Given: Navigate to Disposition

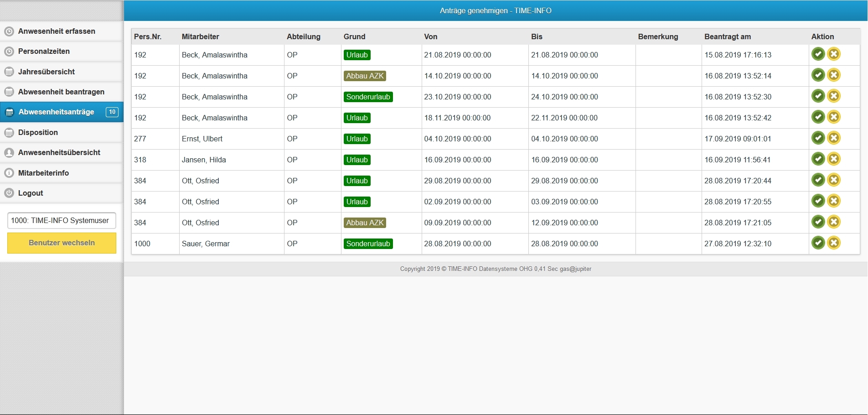Looking at the screenshot, I should click(x=62, y=133).
